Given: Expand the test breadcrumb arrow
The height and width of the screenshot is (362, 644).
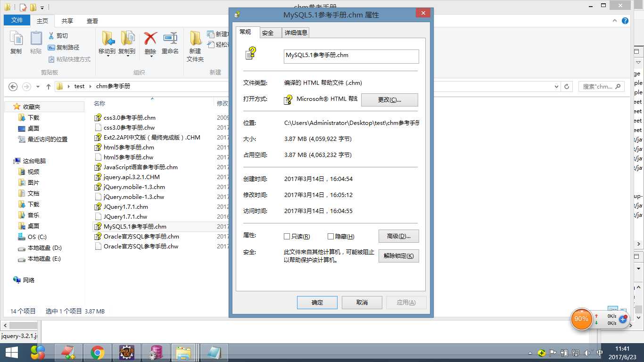Looking at the screenshot, I should (91, 86).
